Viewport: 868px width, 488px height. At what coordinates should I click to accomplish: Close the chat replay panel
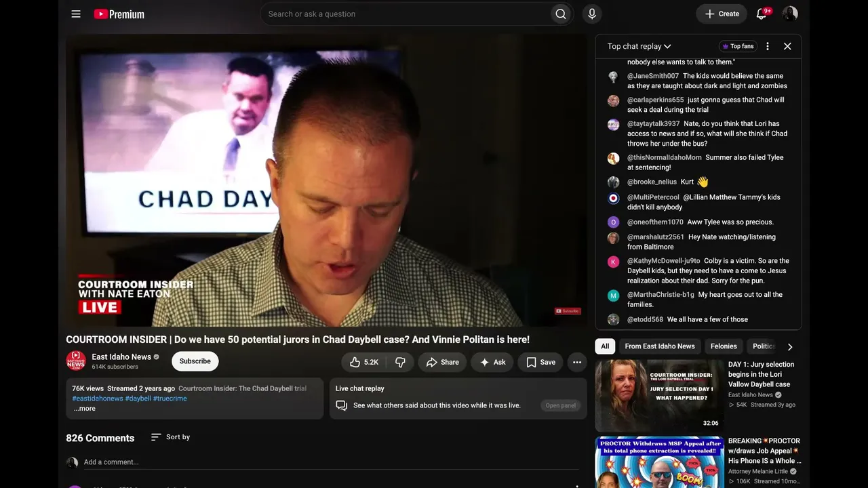pyautogui.click(x=787, y=46)
